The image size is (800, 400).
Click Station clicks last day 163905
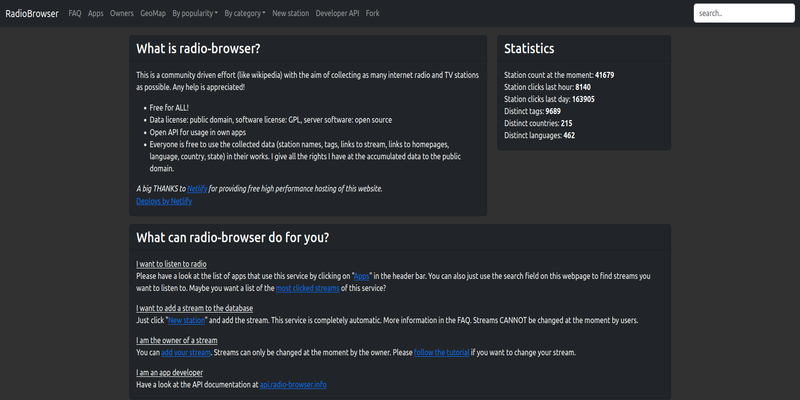point(549,99)
